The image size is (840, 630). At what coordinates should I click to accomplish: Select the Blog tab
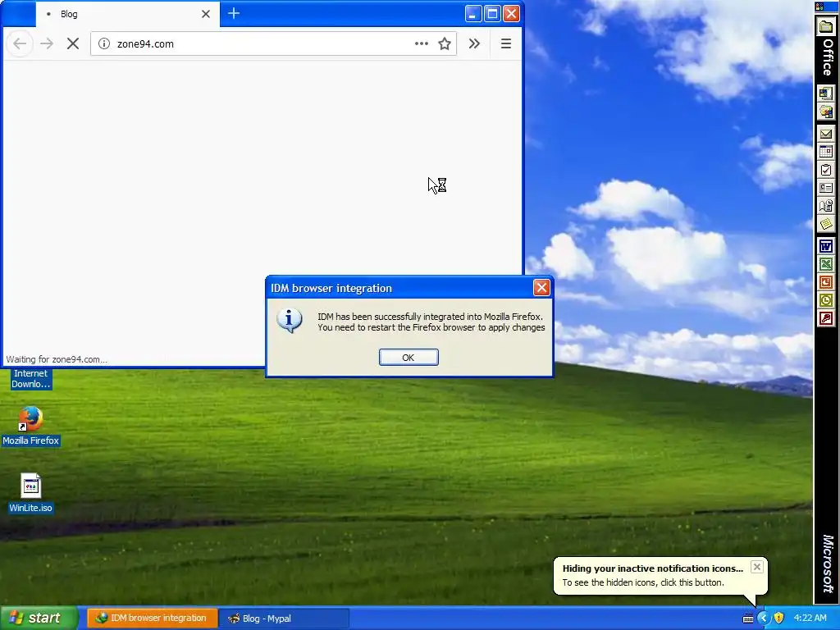(x=127, y=14)
